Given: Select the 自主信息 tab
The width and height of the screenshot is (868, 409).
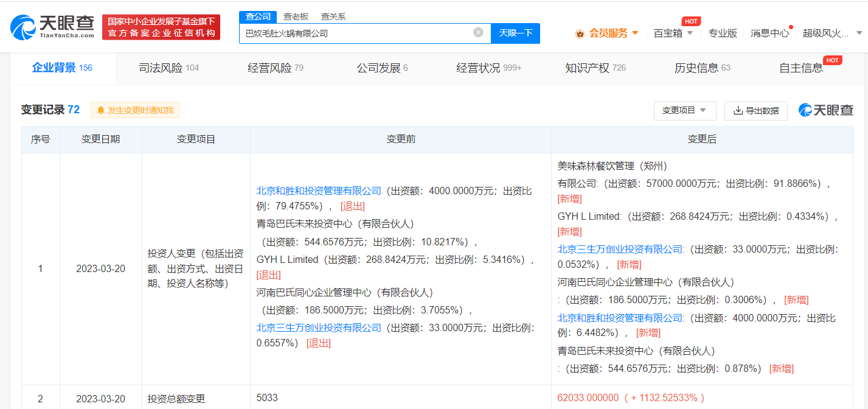Looking at the screenshot, I should (x=801, y=68).
